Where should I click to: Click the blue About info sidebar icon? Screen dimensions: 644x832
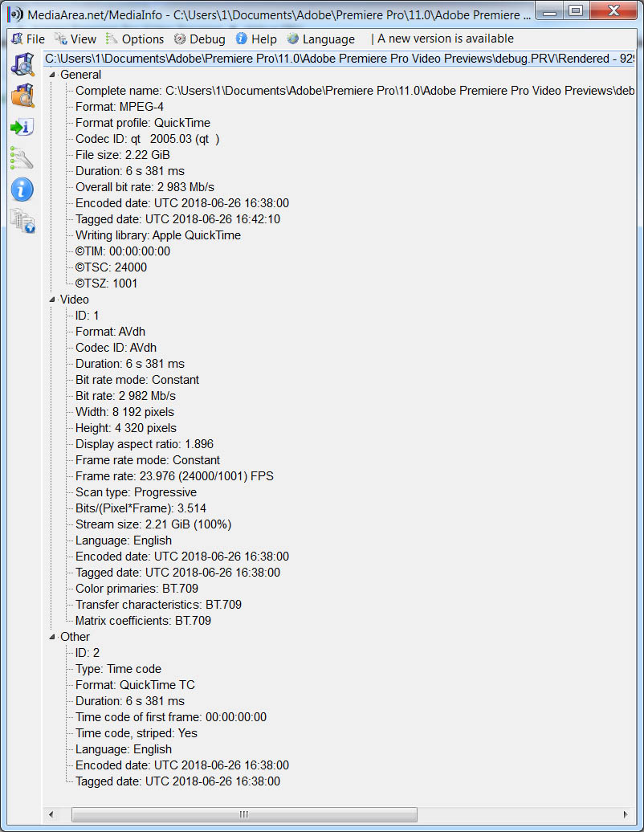pyautogui.click(x=22, y=190)
